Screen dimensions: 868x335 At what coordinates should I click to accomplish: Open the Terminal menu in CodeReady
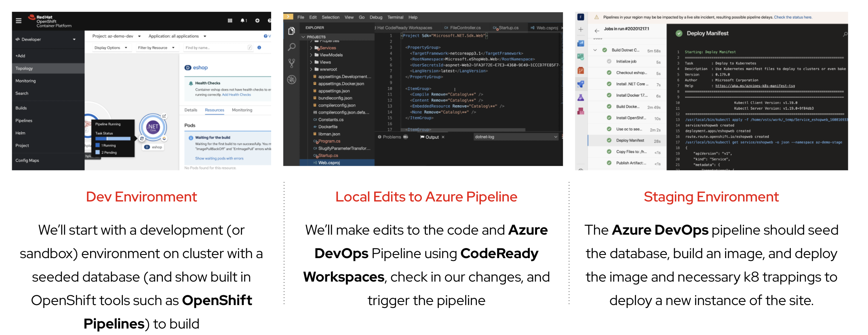click(x=395, y=17)
